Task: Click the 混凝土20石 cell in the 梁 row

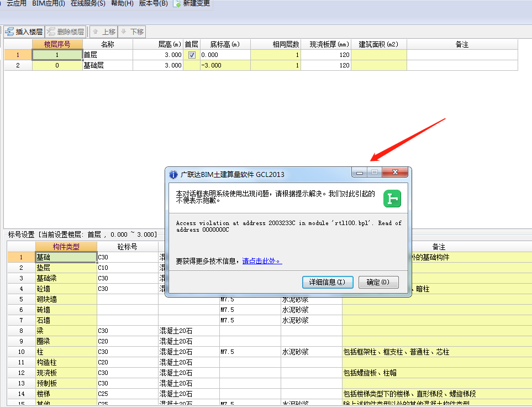Action: [188, 331]
